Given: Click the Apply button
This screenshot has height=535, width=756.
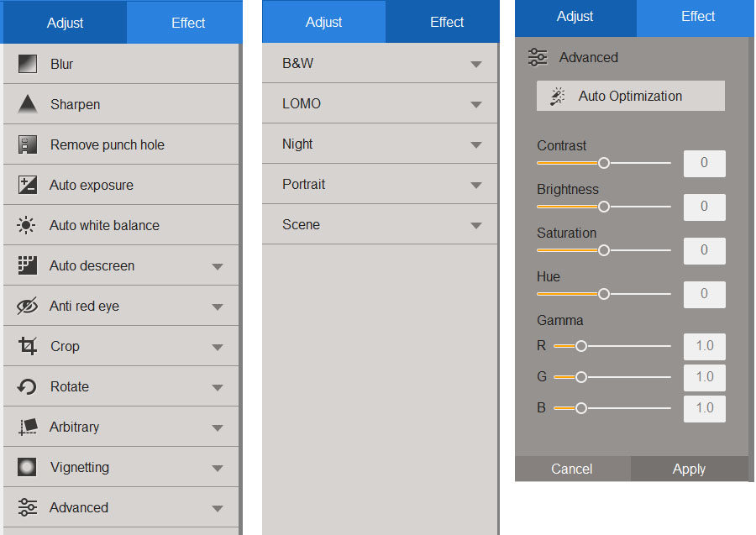Looking at the screenshot, I should 689,469.
